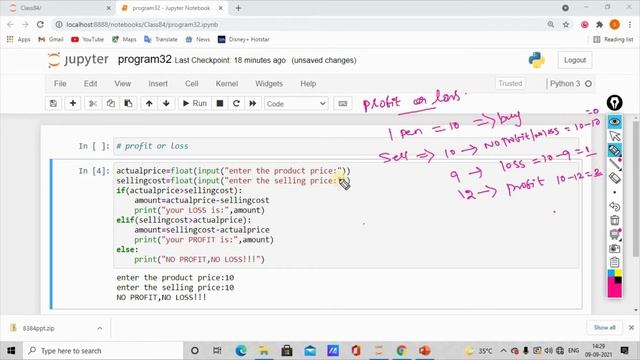Choose the pen line drawing tool

[614, 164]
